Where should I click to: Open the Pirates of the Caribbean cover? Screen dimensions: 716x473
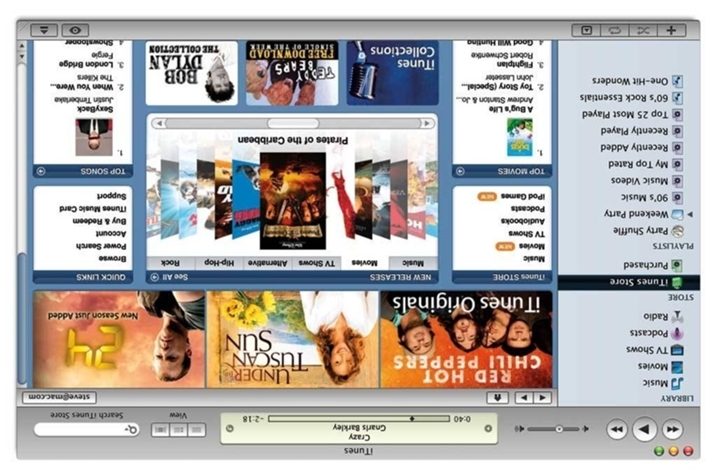(293, 201)
